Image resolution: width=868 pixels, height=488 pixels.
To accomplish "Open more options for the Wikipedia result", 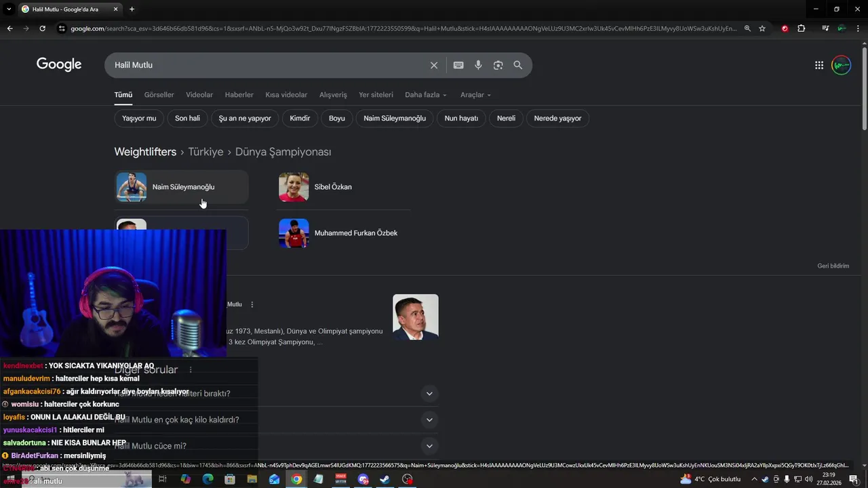I will 252,304.
